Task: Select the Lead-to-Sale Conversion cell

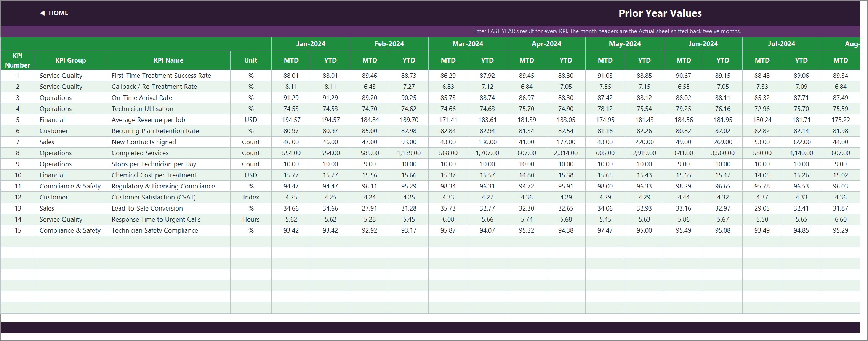Action: coord(168,208)
